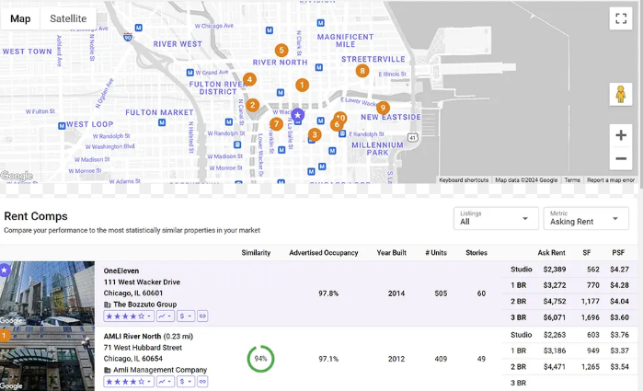Screen dimensions: 643x391
Task: Click the PSF column header
Action: pos(618,253)
